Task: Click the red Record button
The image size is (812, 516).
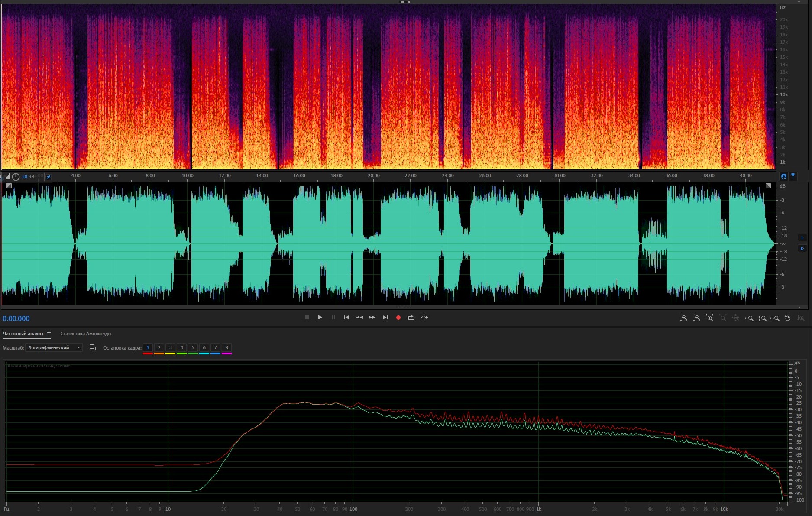Action: (398, 318)
